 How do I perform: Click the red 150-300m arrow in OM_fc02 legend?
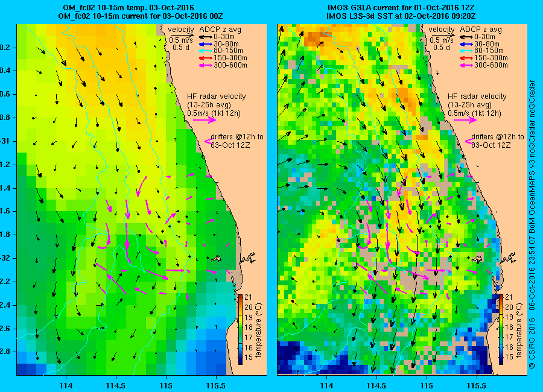(x=205, y=58)
